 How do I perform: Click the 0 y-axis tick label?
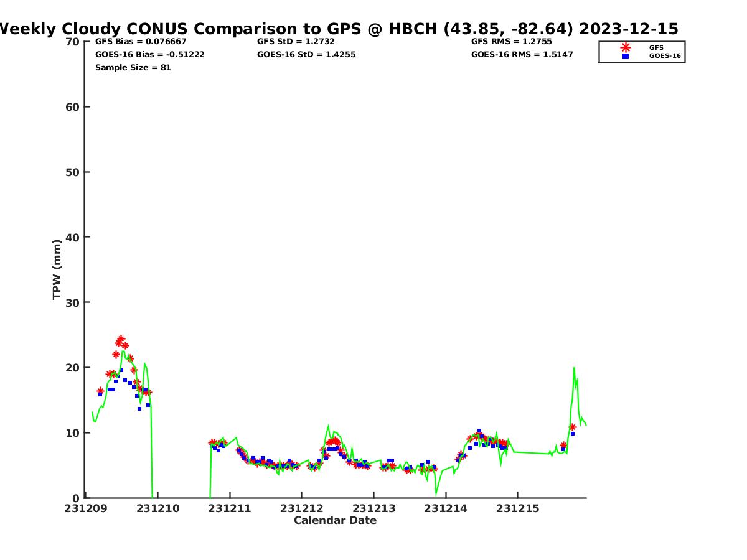(76, 498)
